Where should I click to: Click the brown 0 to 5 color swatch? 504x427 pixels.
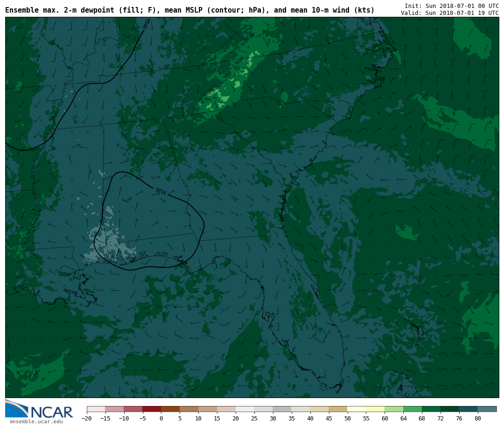tap(170, 409)
